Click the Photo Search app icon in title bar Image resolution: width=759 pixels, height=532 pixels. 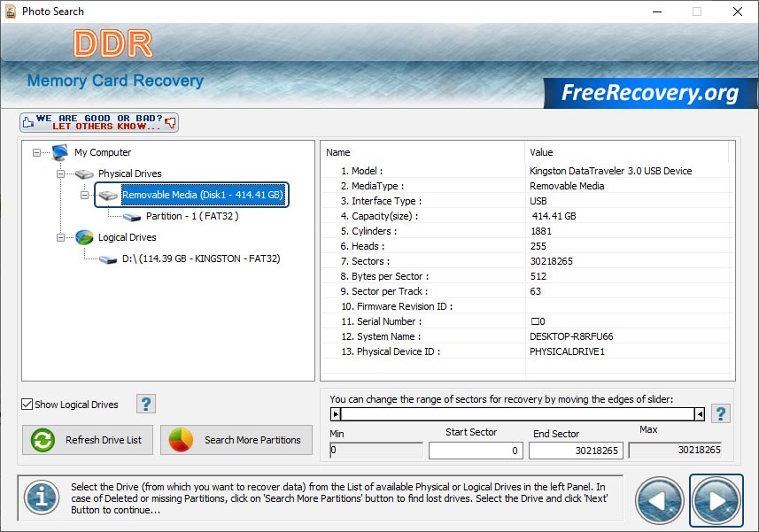[10, 12]
